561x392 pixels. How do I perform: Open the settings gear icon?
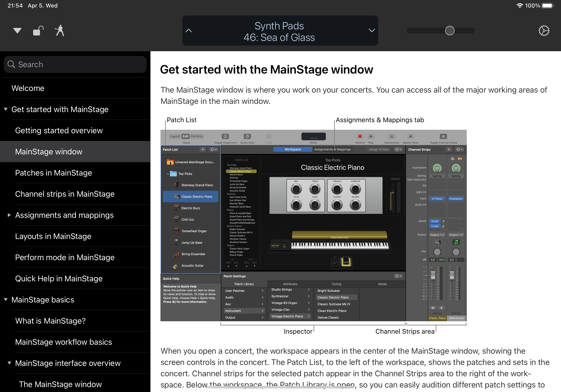point(544,31)
